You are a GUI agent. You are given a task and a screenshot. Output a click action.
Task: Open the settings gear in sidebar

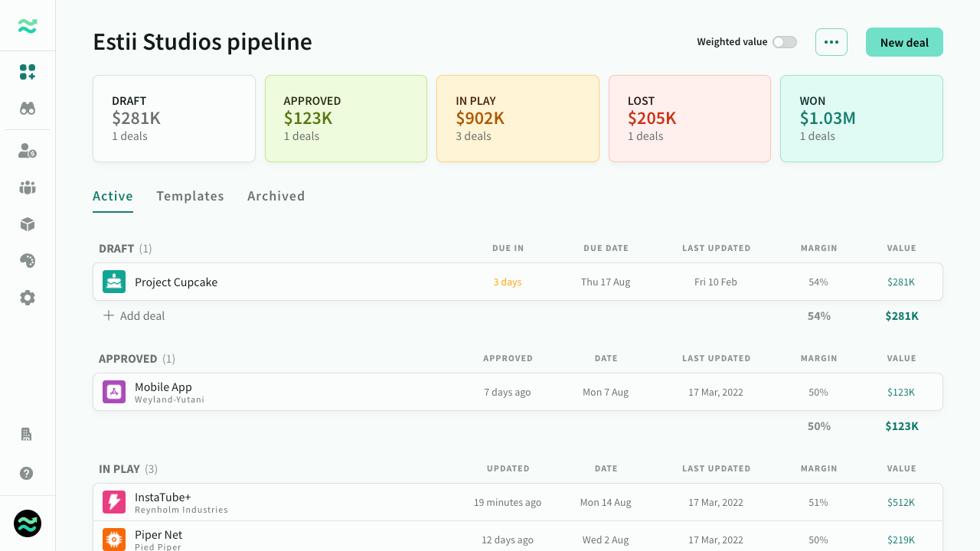(28, 298)
